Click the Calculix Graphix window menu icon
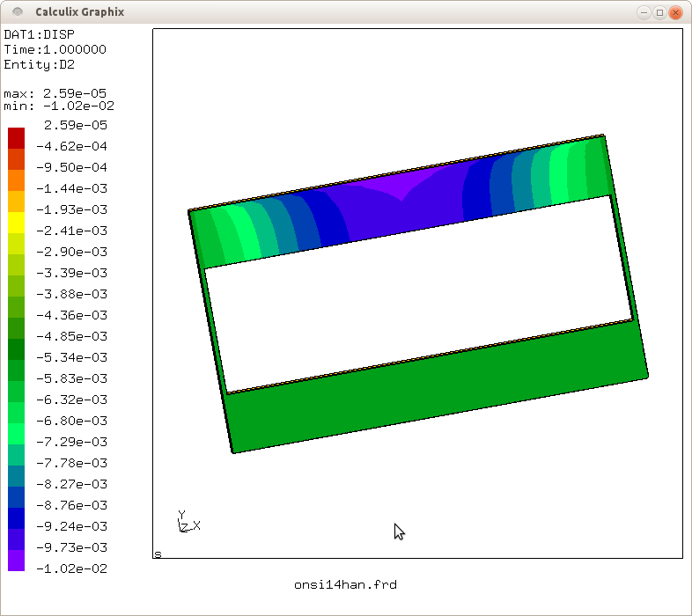Screen dimensions: 692x616 coord(18,12)
